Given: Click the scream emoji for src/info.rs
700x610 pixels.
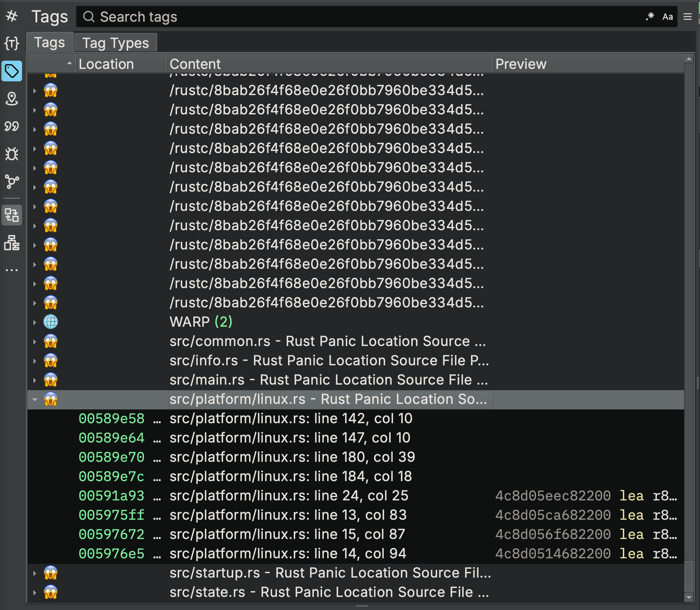Looking at the screenshot, I should pyautogui.click(x=51, y=360).
